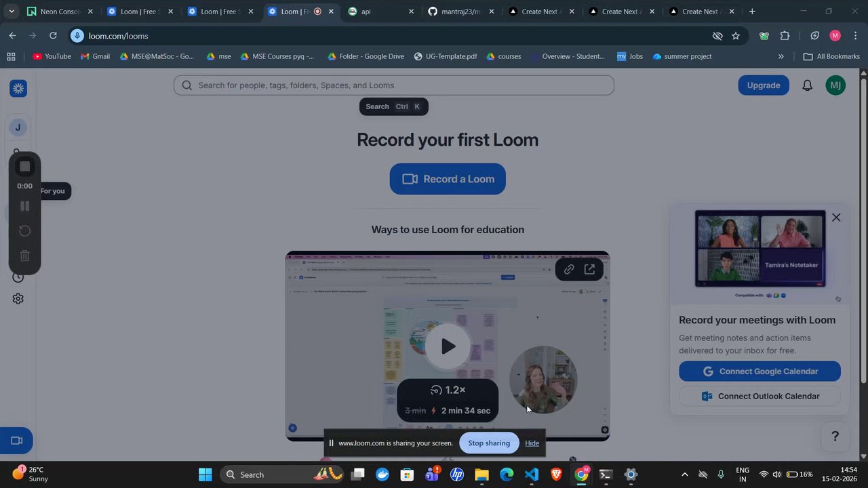This screenshot has width=868, height=488.
Task: Go back in browser history
Action: (13, 36)
